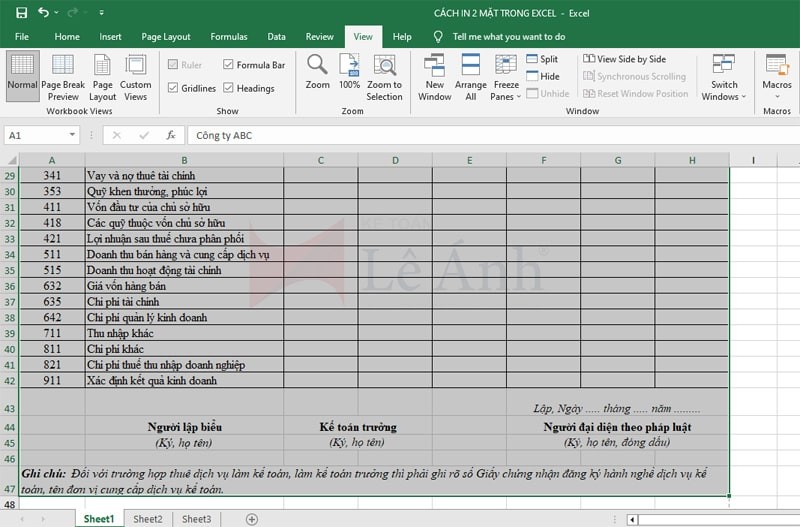This screenshot has width=800, height=527.
Task: Click Arrange All windows
Action: click(470, 78)
